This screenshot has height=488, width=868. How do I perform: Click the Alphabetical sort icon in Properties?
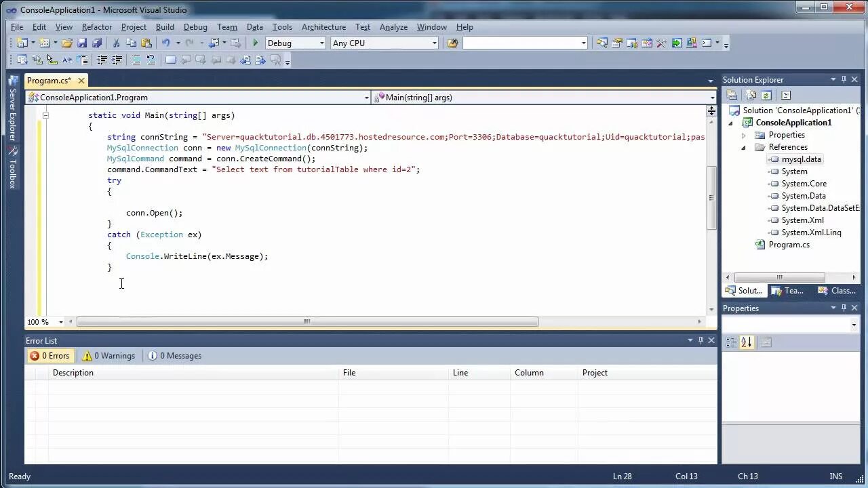point(747,342)
